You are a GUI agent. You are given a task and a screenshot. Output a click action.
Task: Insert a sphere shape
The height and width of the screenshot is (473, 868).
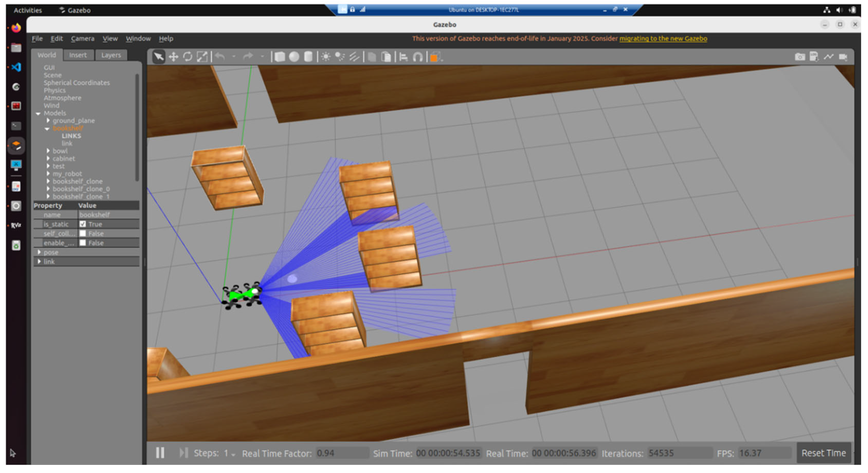pos(294,57)
